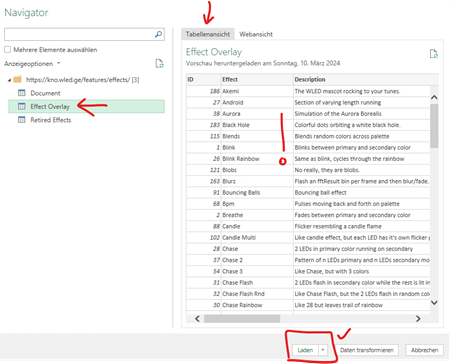Open the Laden button dropdown arrow
This screenshot has height=364, width=449.
coord(323,350)
